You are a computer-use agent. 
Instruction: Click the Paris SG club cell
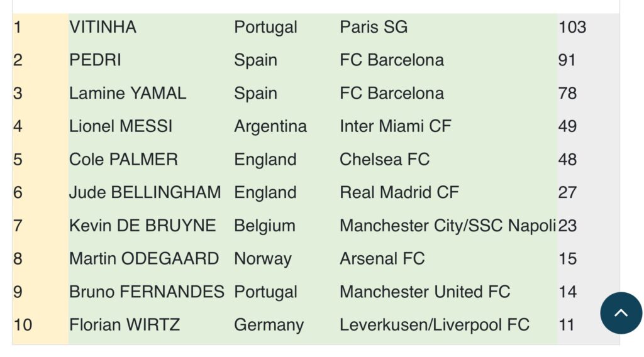pyautogui.click(x=374, y=28)
